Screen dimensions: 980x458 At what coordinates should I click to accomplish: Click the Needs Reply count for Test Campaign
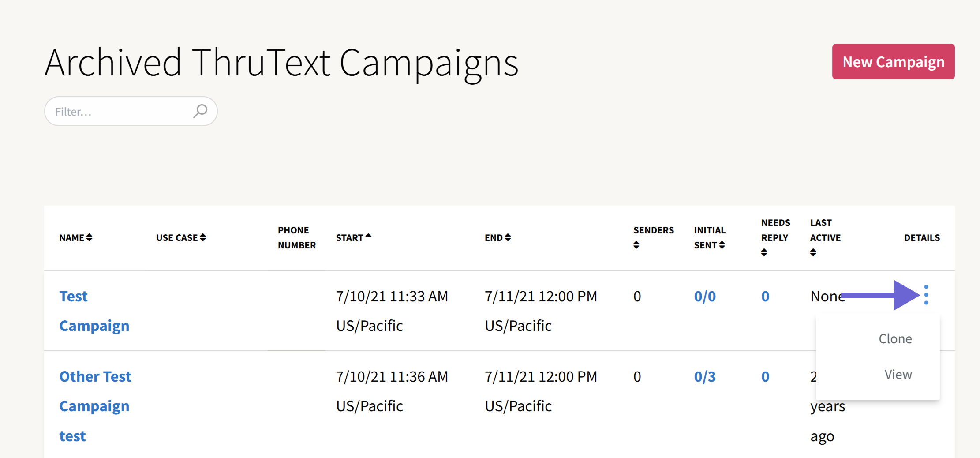pos(765,296)
